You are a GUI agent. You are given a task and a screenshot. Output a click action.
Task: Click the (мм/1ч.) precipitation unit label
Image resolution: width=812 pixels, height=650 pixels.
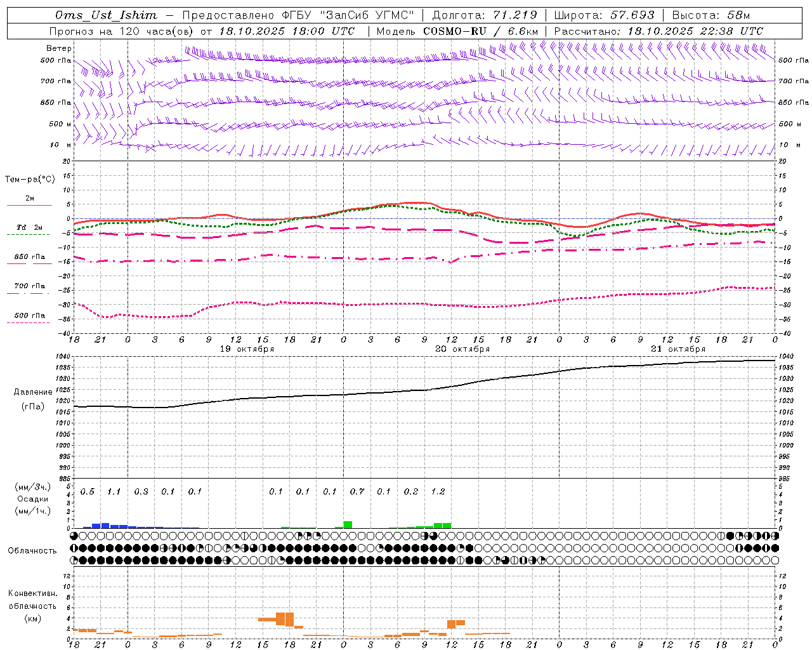pyautogui.click(x=33, y=511)
